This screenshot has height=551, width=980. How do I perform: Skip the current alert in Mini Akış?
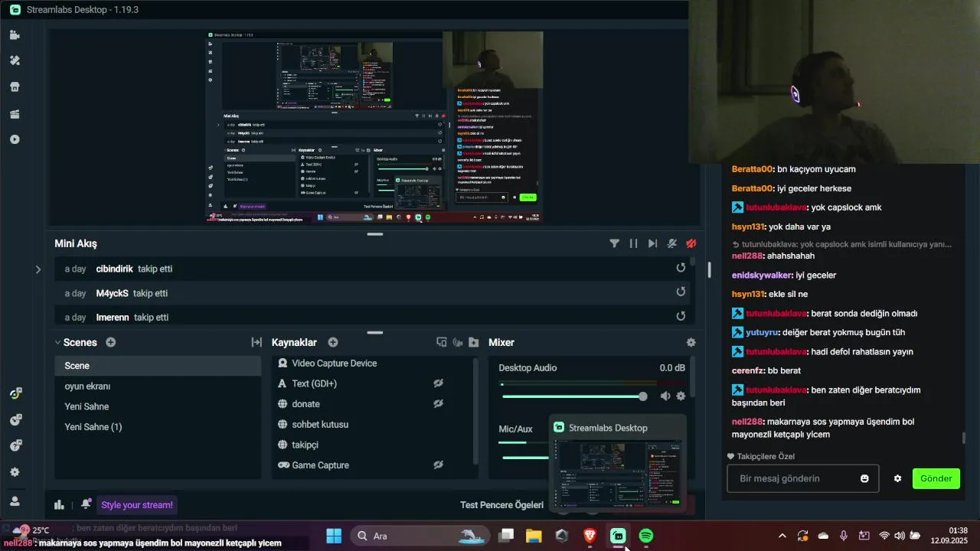tap(652, 243)
